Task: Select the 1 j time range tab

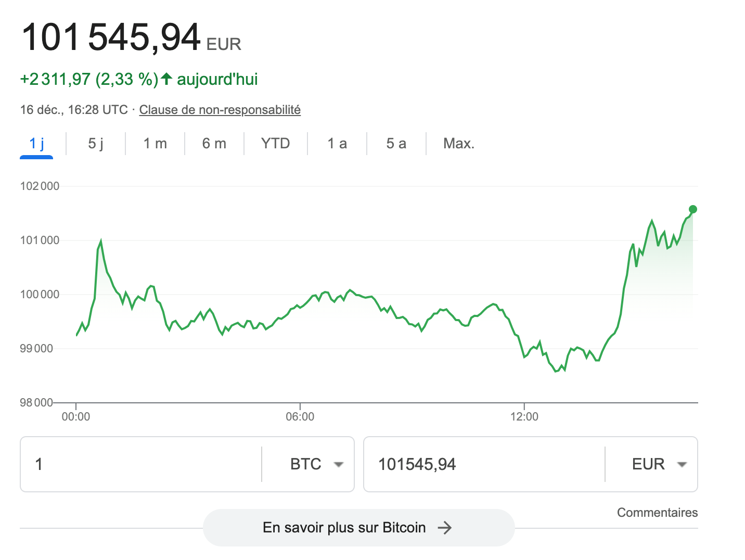Action: click(x=36, y=144)
